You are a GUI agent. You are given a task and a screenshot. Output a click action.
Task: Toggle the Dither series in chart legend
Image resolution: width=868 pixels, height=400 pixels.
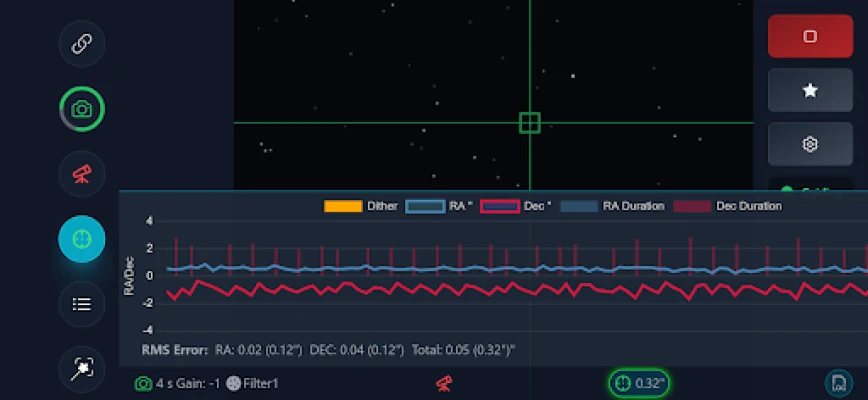360,206
